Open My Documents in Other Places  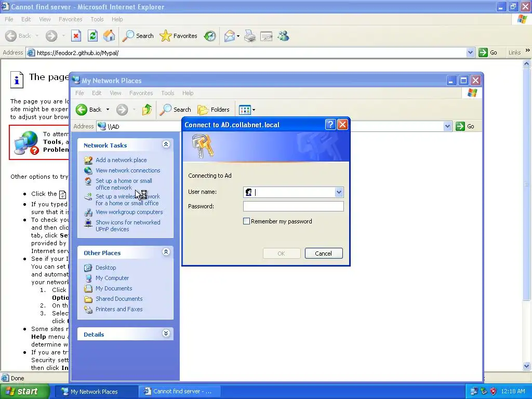(114, 288)
